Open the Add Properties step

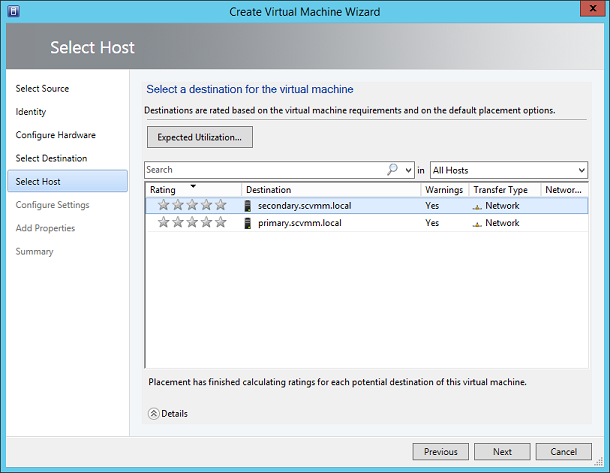(45, 228)
